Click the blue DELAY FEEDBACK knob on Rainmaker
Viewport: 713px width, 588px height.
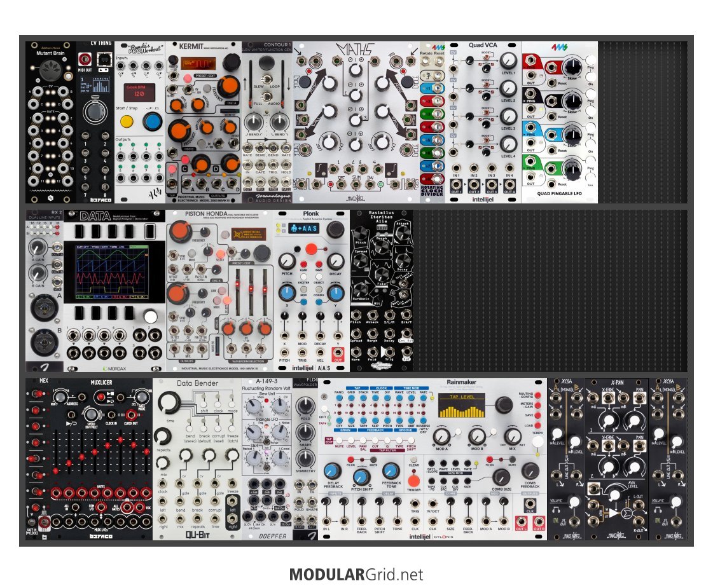point(333,471)
